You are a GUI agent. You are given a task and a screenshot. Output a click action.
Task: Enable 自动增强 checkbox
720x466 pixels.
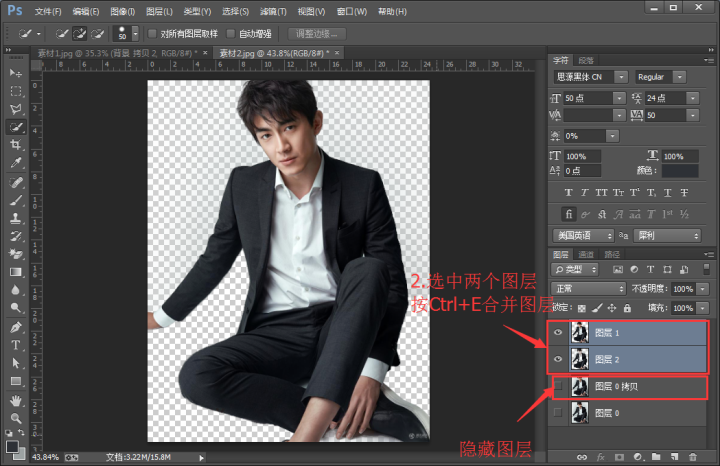click(x=230, y=33)
